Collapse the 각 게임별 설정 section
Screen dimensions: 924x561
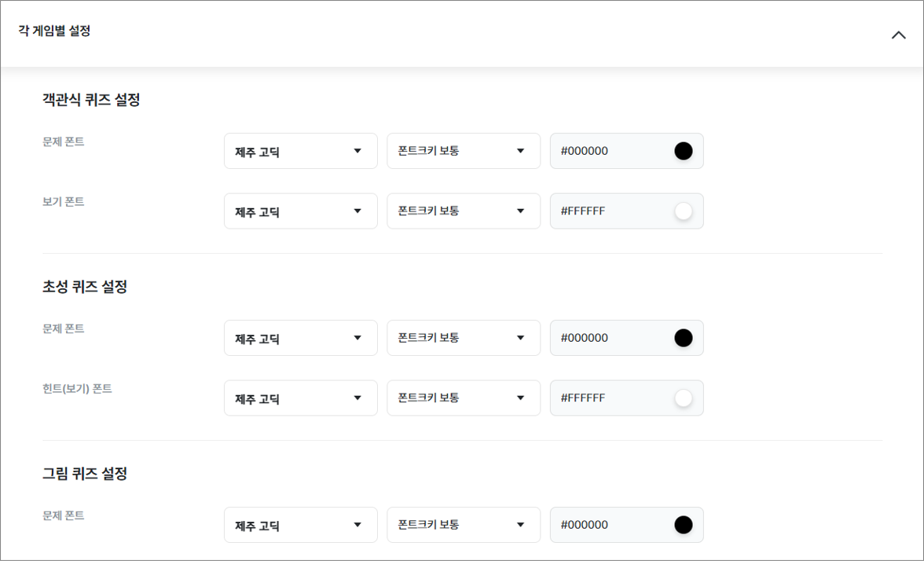pos(899,35)
